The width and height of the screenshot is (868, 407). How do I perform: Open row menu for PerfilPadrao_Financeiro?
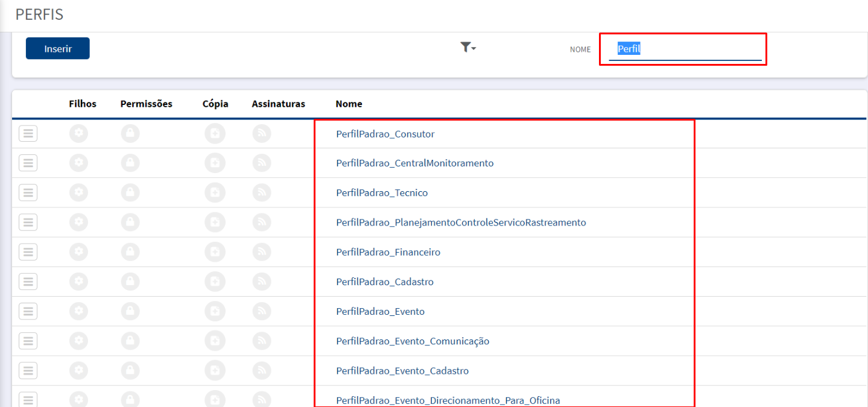(28, 251)
